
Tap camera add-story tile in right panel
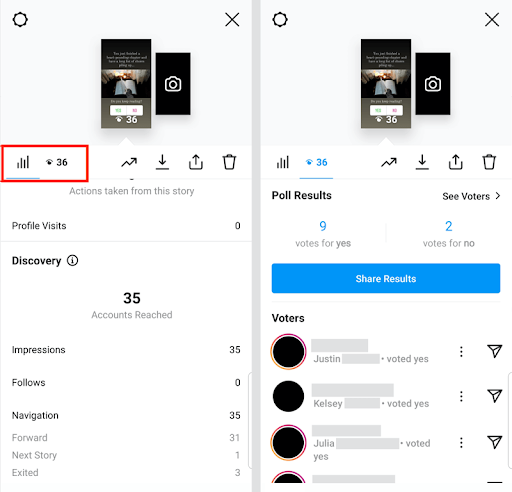point(433,84)
